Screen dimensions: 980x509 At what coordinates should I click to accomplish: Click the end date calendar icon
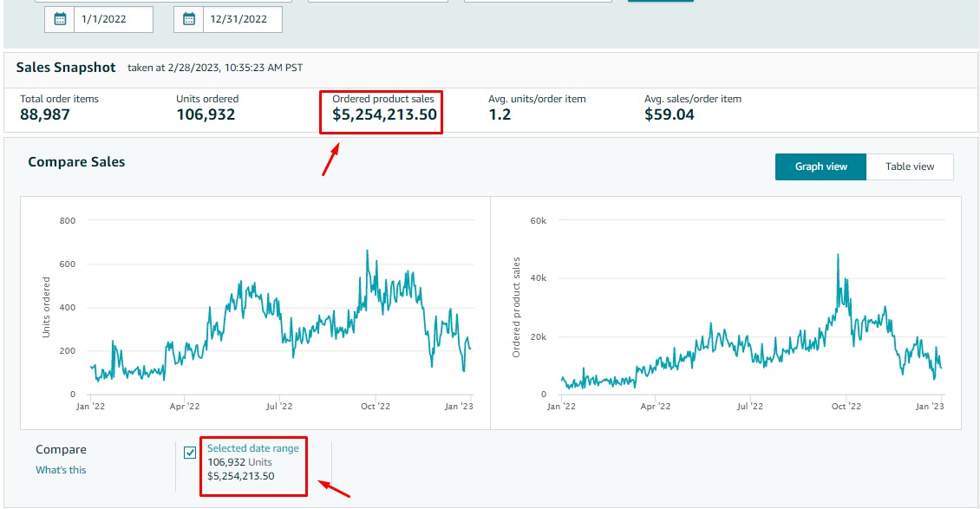coord(188,20)
